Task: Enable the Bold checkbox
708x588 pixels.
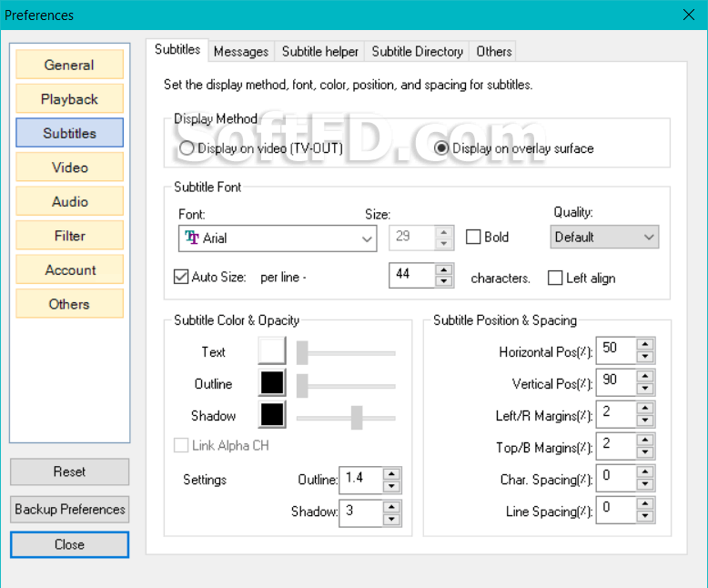Action: pos(487,237)
